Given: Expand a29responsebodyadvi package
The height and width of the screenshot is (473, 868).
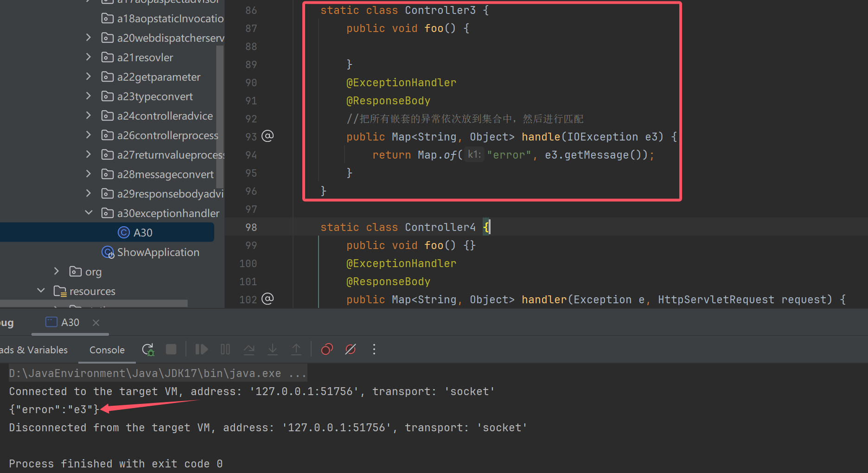Looking at the screenshot, I should tap(89, 193).
